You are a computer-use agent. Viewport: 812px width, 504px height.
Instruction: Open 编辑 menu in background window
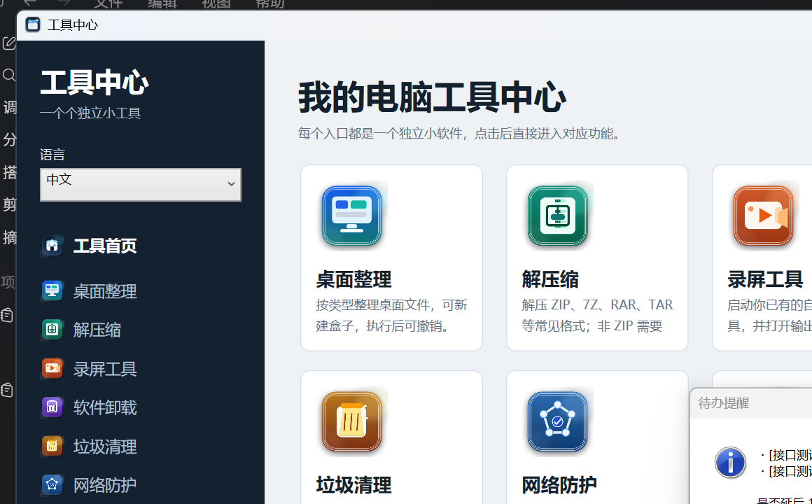(x=162, y=4)
